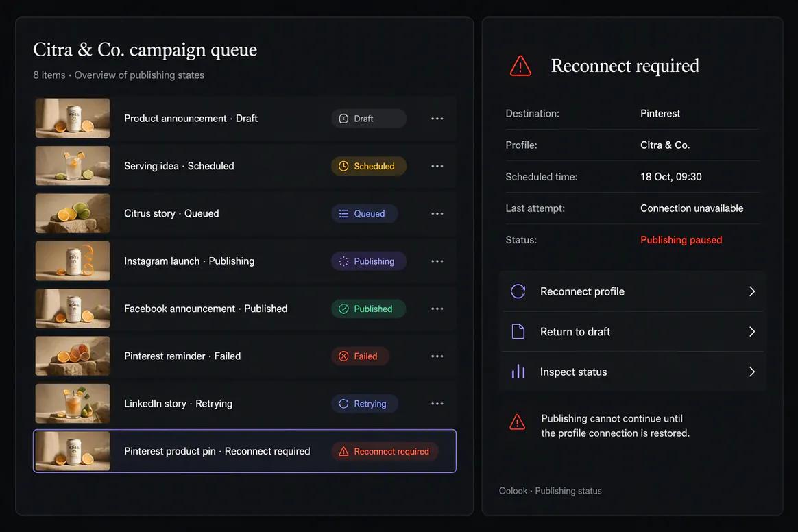
Task: Open more options for Citrus story row
Action: (x=437, y=214)
